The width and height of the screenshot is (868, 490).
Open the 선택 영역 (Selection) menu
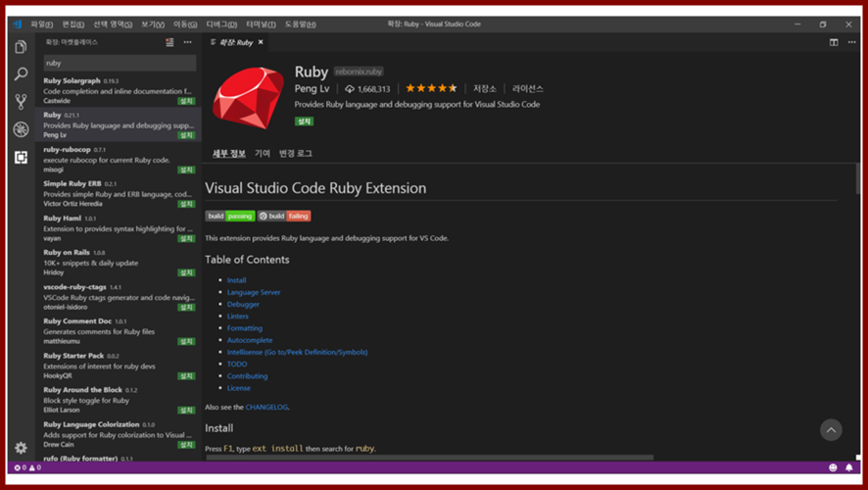pyautogui.click(x=113, y=24)
